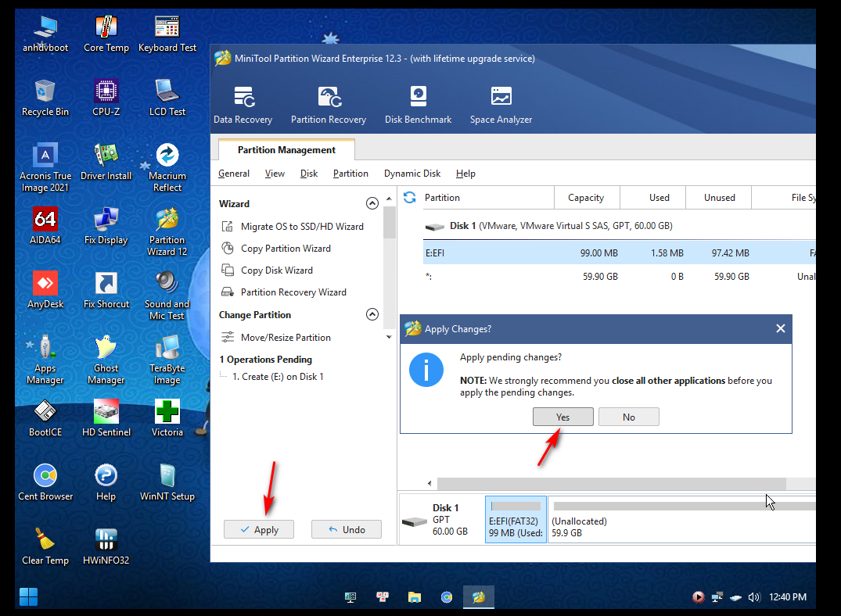Open Recycle Bin on desktop

(x=45, y=98)
